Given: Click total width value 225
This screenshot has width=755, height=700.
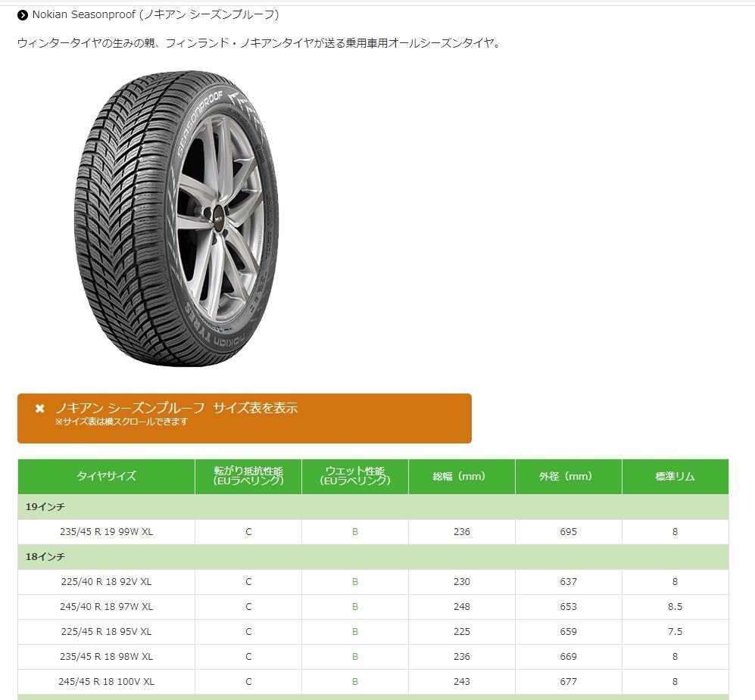Looking at the screenshot, I should click(462, 632).
